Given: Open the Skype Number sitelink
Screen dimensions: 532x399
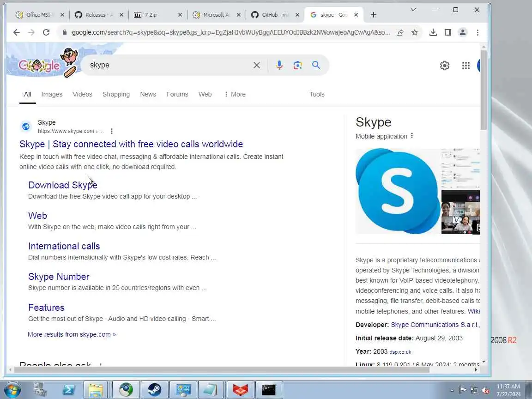Looking at the screenshot, I should click(x=59, y=277).
